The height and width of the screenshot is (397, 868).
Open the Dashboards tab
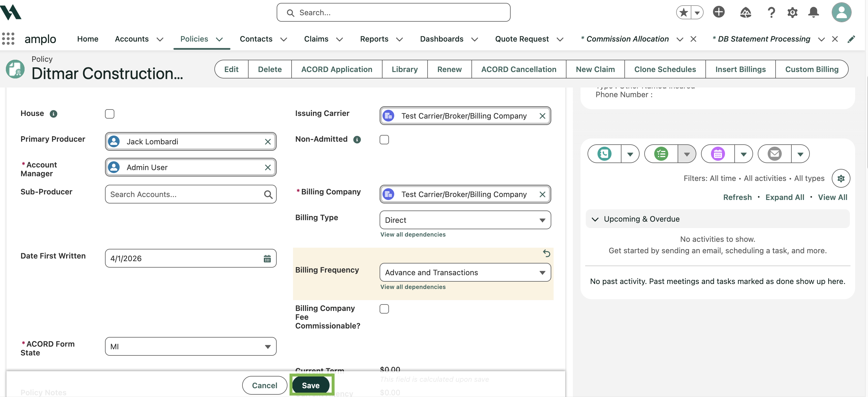[441, 39]
